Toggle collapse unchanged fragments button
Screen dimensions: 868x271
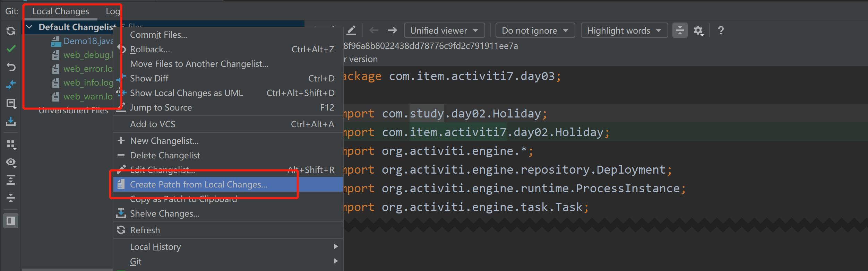(x=680, y=30)
